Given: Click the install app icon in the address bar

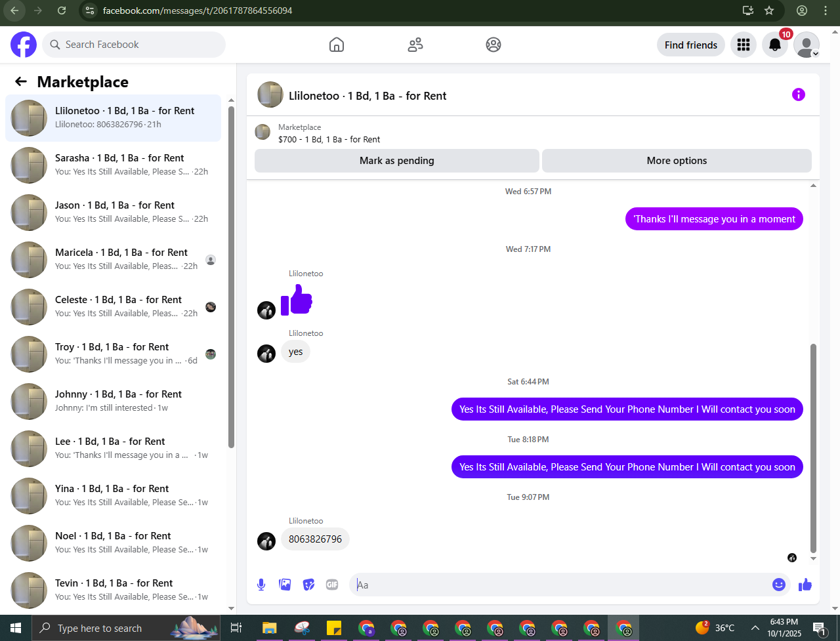Looking at the screenshot, I should tap(747, 10).
